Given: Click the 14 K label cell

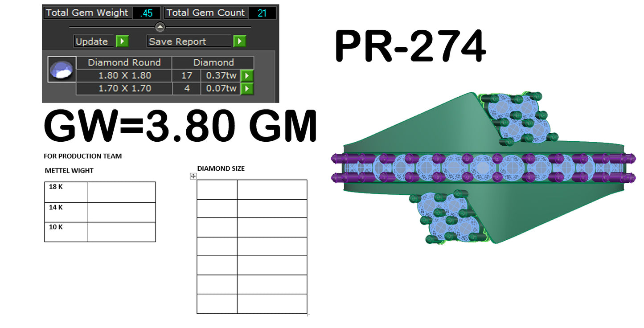Looking at the screenshot, I should point(66,212).
